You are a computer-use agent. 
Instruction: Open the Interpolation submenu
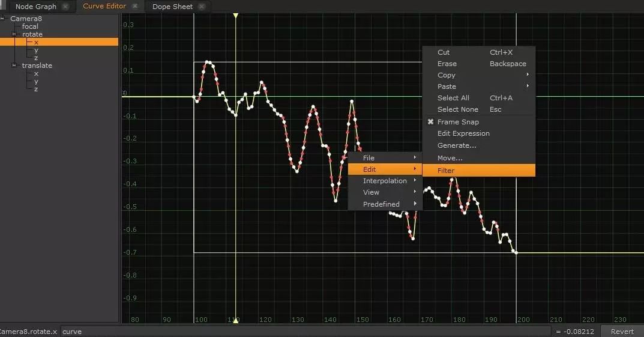pos(385,181)
